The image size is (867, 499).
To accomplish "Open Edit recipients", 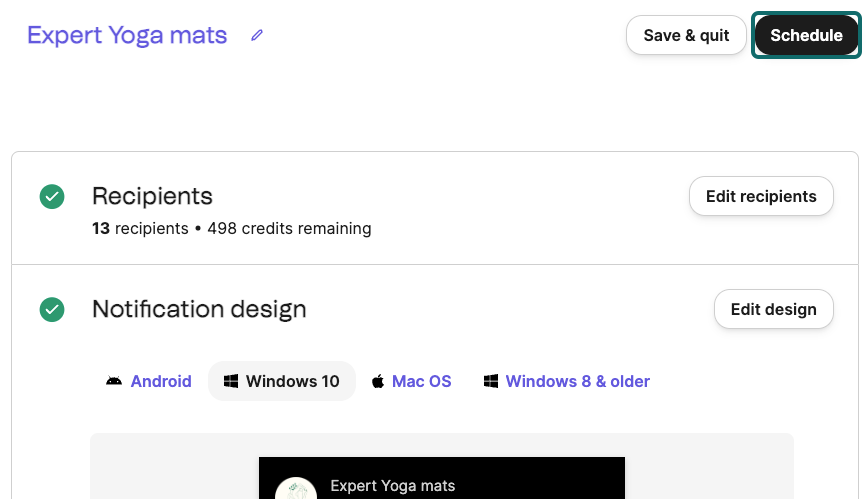I will (x=761, y=196).
